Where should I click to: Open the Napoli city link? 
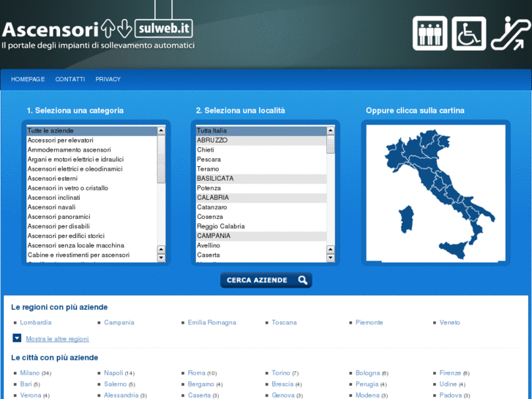coord(113,373)
